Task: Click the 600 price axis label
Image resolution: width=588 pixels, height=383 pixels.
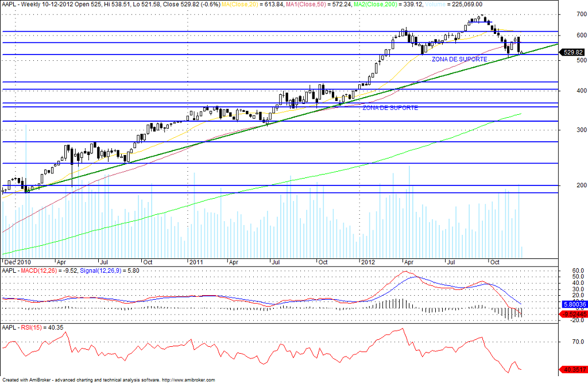Action: tap(582, 35)
